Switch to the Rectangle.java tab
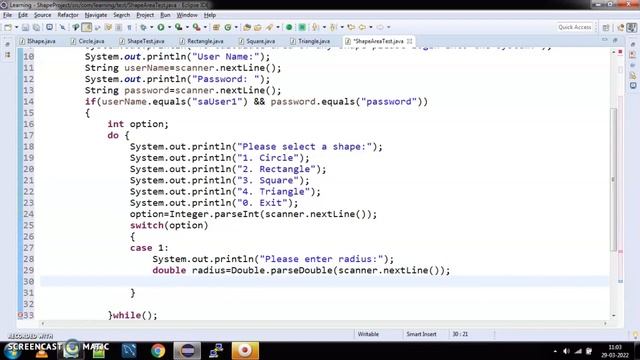The height and width of the screenshot is (360, 640). point(202,41)
